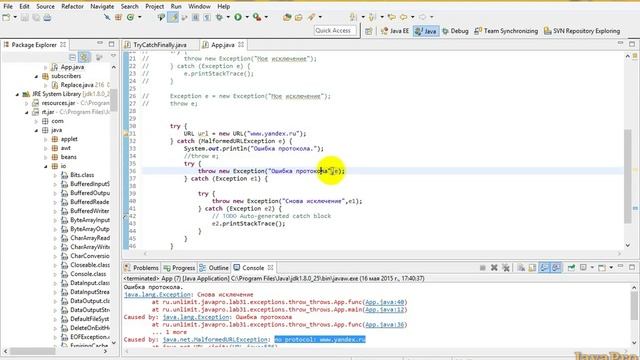Click java.net.MalformedURLException link in console
640x360 pixels.
pos(215,340)
